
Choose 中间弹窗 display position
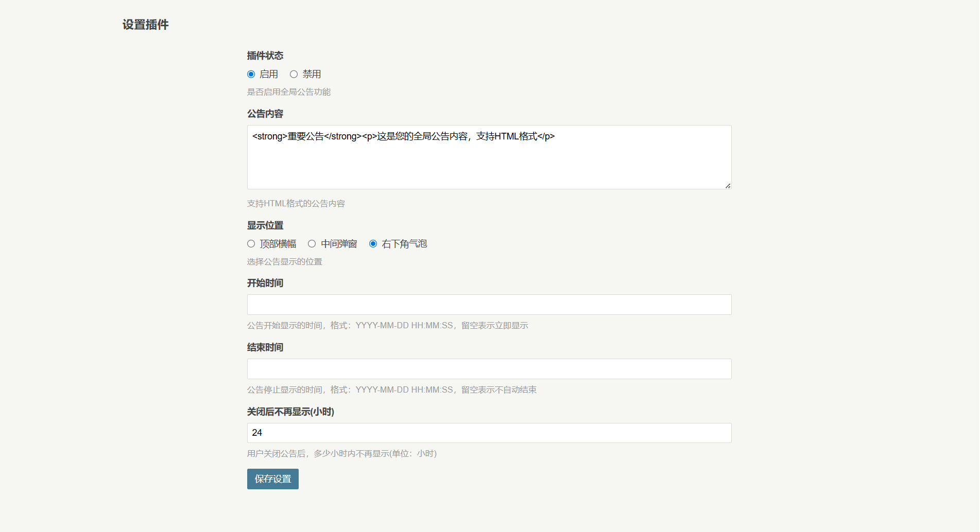pos(312,244)
